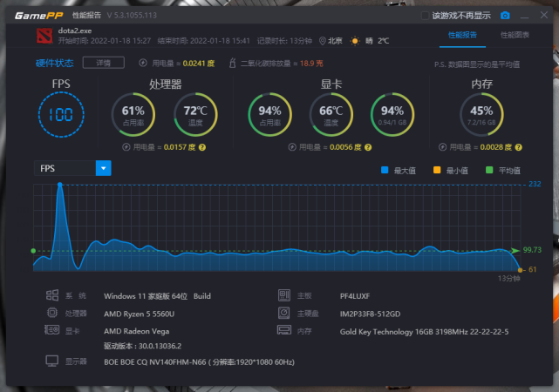Click the GamePP logo
Screen dimensions: 559x392
click(x=39, y=16)
